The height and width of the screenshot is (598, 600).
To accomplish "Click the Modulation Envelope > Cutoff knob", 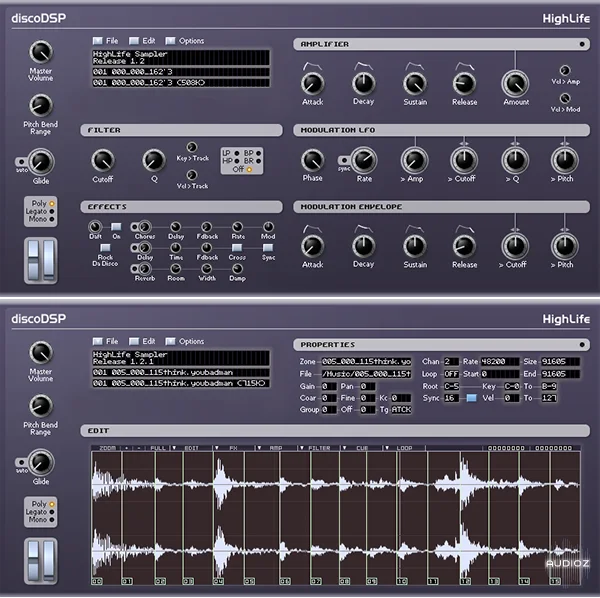I will tap(515, 247).
